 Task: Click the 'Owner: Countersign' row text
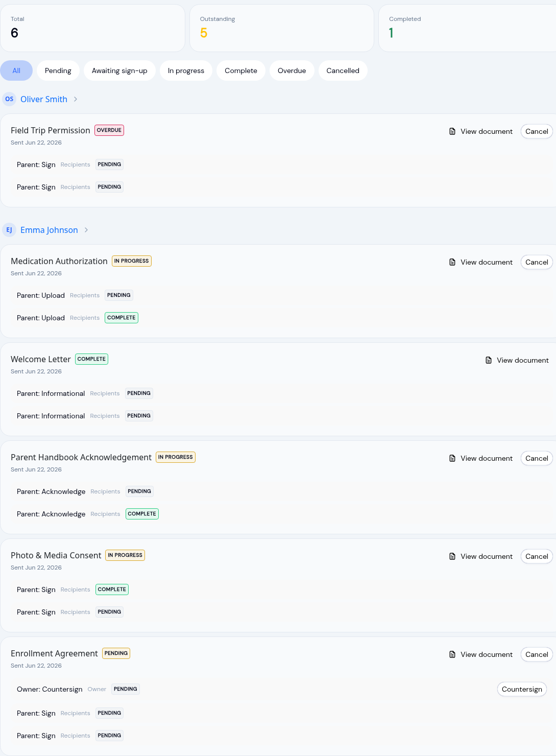tap(50, 689)
